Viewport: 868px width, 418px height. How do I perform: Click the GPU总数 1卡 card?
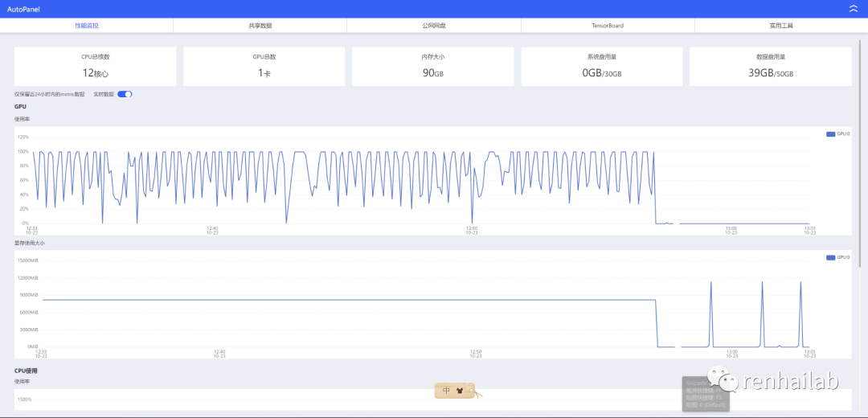point(264,67)
